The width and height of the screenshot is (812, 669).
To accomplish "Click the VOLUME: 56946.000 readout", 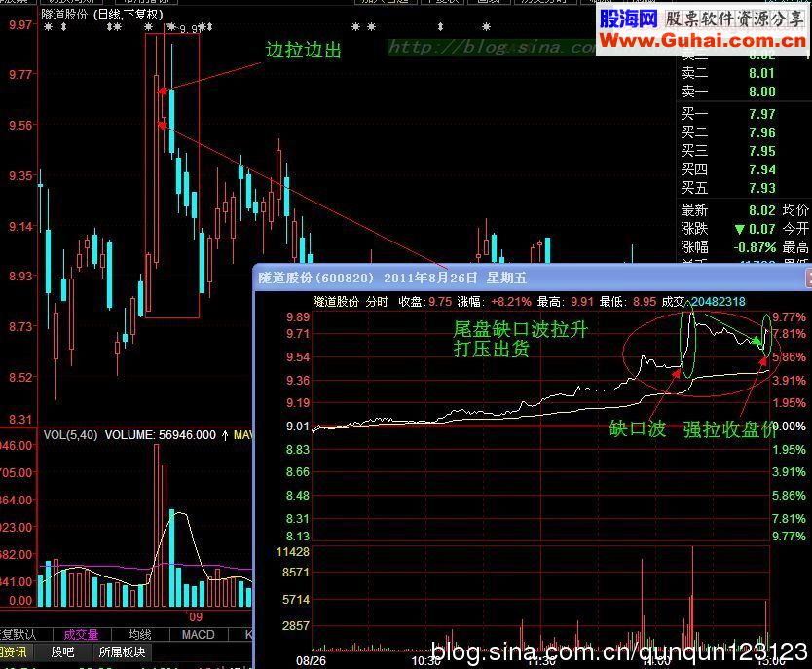I will click(161, 435).
